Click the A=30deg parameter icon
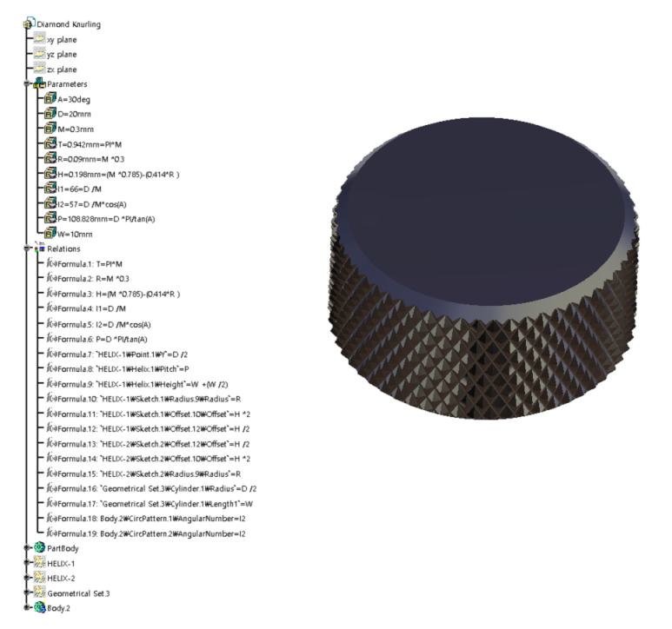Viewport: 672px width, 629px height. pyautogui.click(x=50, y=99)
